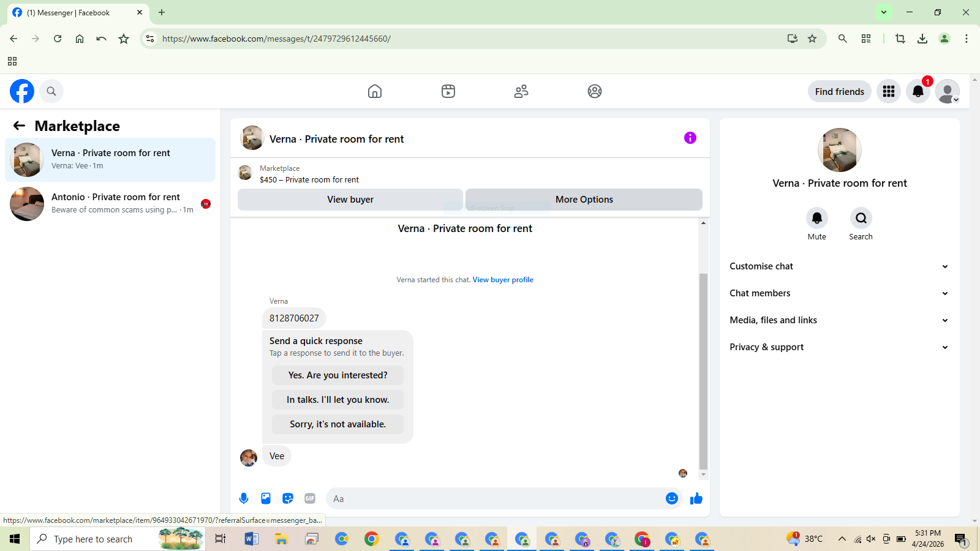This screenshot has height=551, width=980.
Task: Click the Find friends button
Action: (840, 91)
